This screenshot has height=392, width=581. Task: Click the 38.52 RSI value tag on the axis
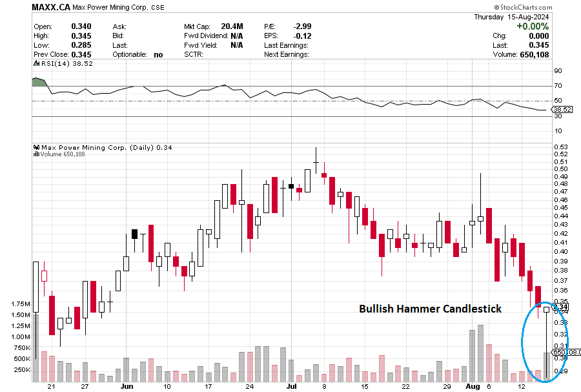click(x=562, y=109)
